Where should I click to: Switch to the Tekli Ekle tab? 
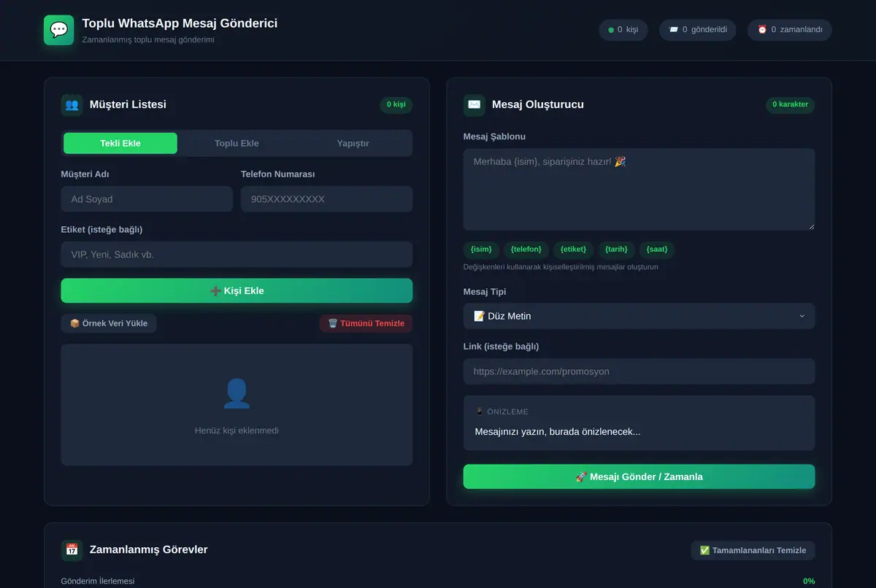point(120,143)
